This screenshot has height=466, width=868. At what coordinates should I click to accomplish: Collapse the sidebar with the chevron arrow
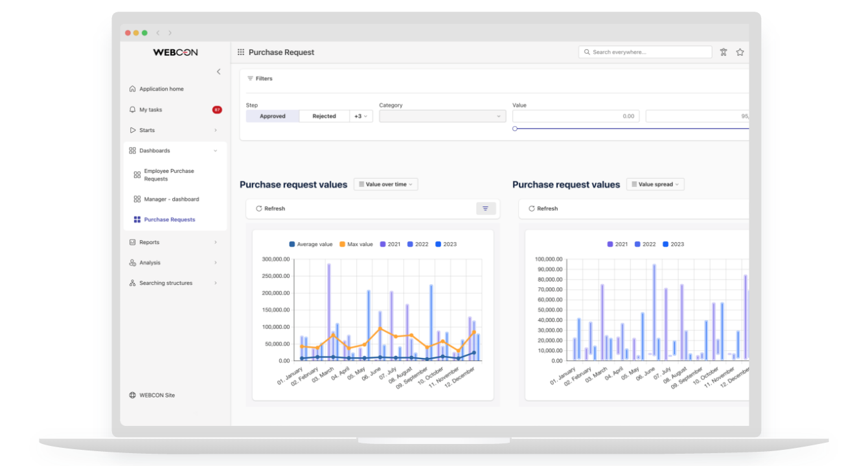(x=218, y=72)
